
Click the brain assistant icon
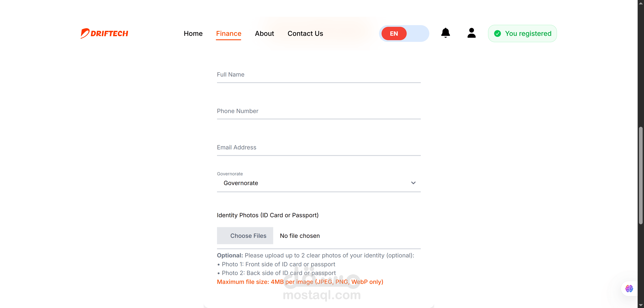click(x=629, y=289)
